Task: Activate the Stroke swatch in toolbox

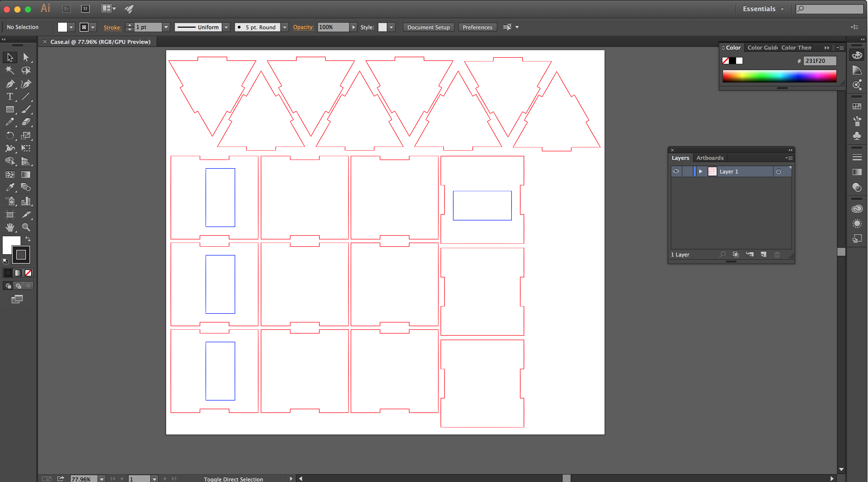Action: coord(21,255)
